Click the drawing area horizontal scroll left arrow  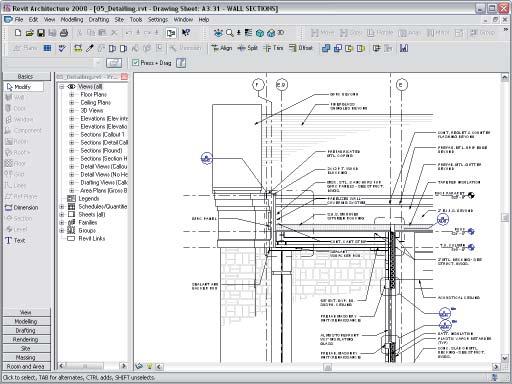coord(159,367)
